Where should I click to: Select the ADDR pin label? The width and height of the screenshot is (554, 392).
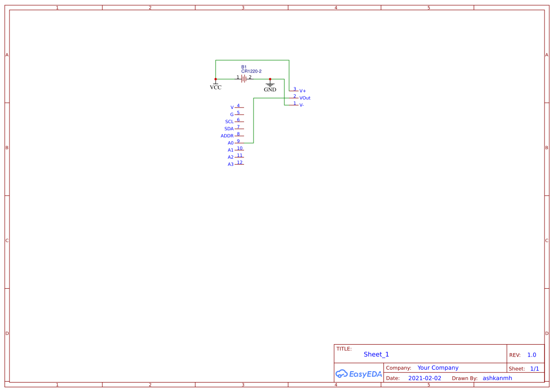click(227, 136)
